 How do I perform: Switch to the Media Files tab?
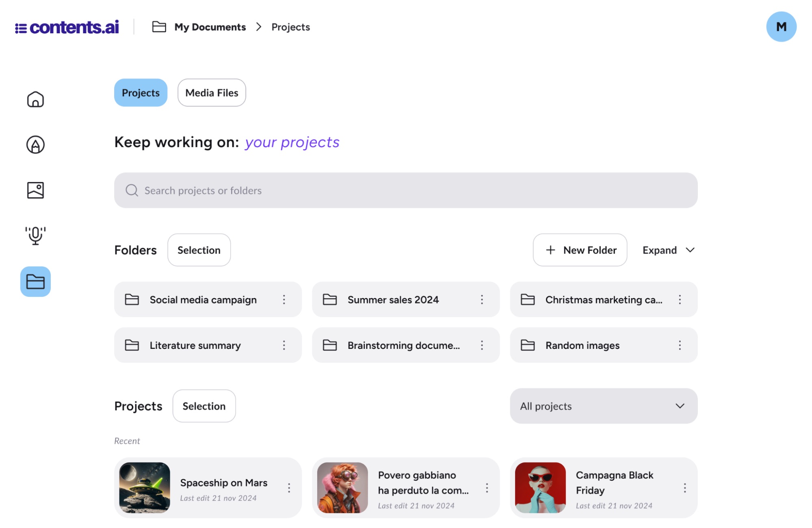pos(211,93)
